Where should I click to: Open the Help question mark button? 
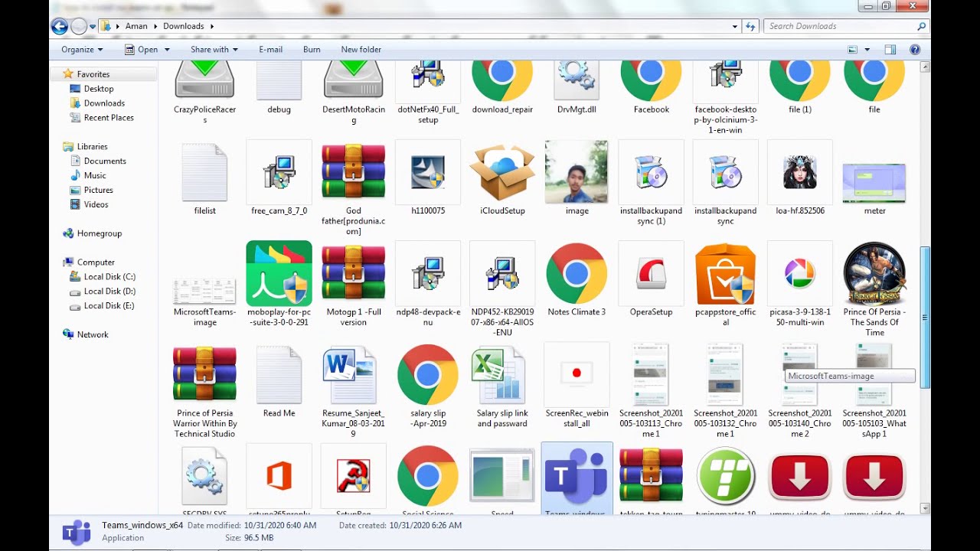coord(914,50)
